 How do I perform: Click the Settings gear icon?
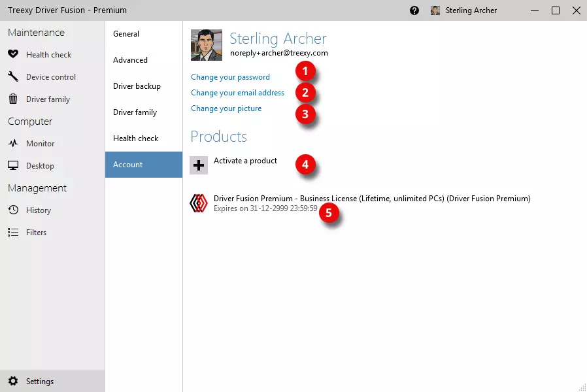pyautogui.click(x=13, y=381)
